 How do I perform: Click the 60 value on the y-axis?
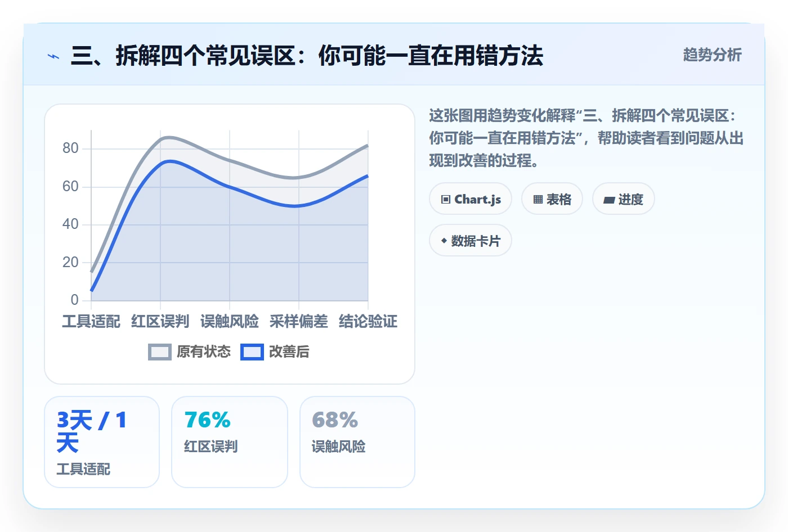70,187
